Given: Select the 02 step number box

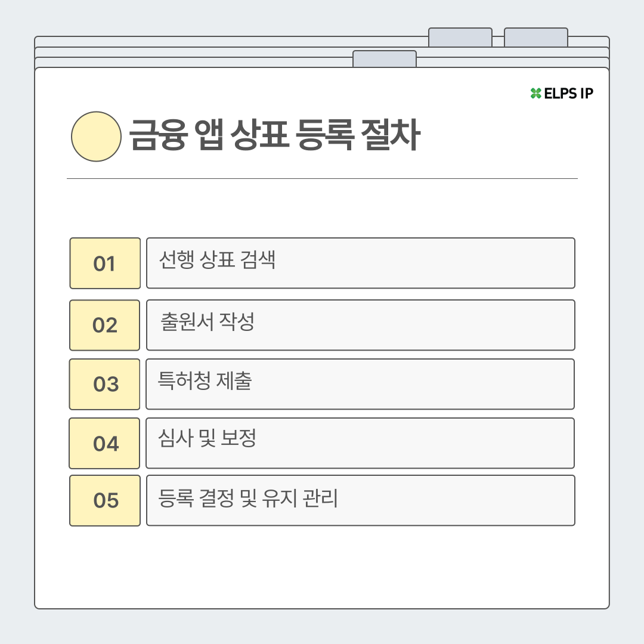Looking at the screenshot, I should tap(105, 325).
